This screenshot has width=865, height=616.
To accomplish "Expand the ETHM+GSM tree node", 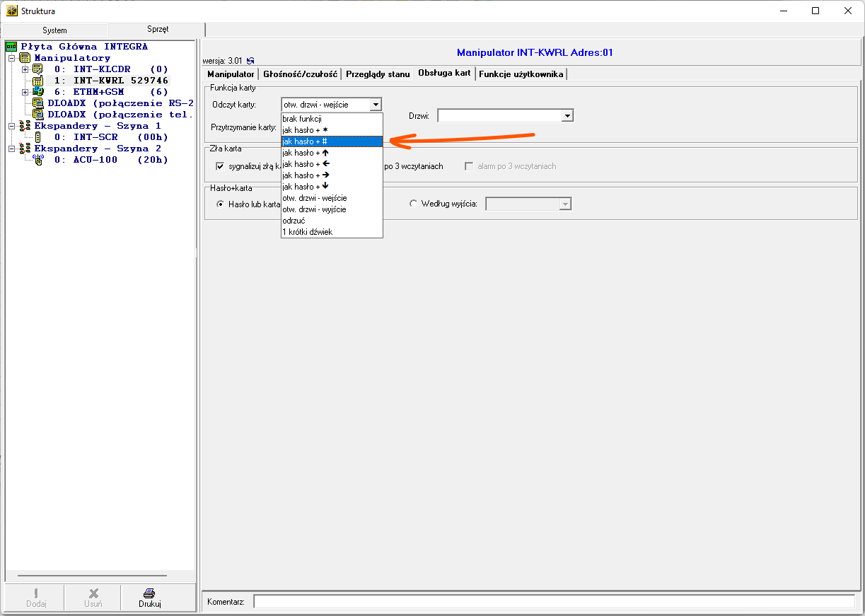I will pos(25,92).
